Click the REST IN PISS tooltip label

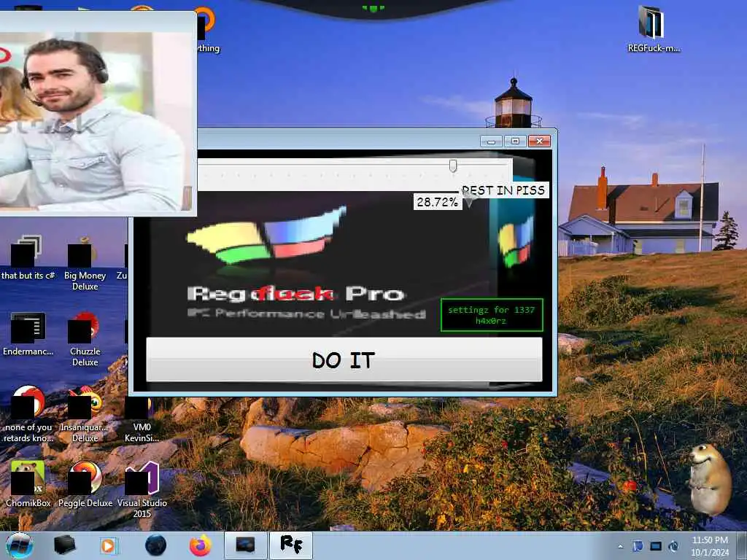pos(503,190)
